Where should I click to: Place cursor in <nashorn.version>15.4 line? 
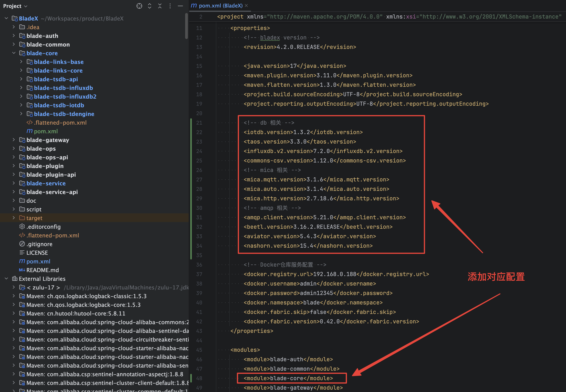point(308,246)
